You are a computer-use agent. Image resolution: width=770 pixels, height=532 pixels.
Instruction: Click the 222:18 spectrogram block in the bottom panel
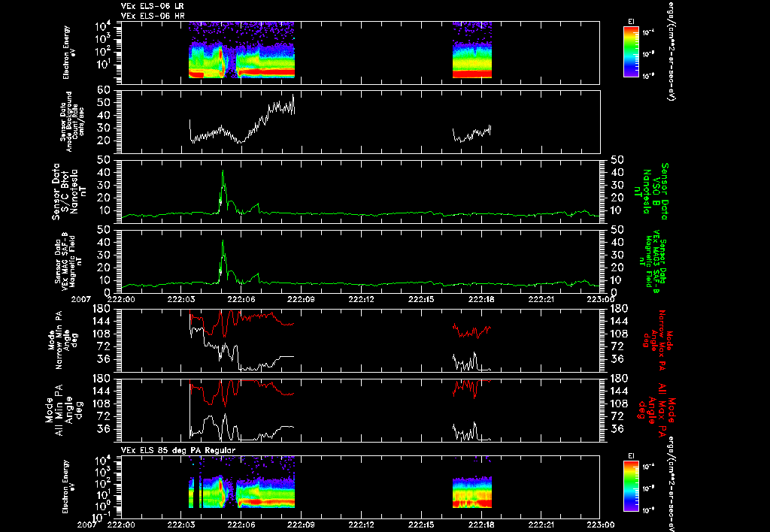472,491
